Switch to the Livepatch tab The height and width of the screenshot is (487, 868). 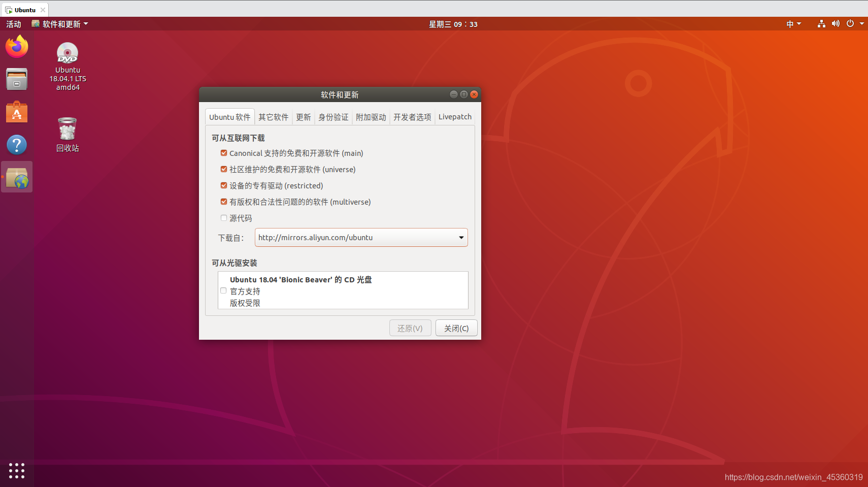(455, 117)
